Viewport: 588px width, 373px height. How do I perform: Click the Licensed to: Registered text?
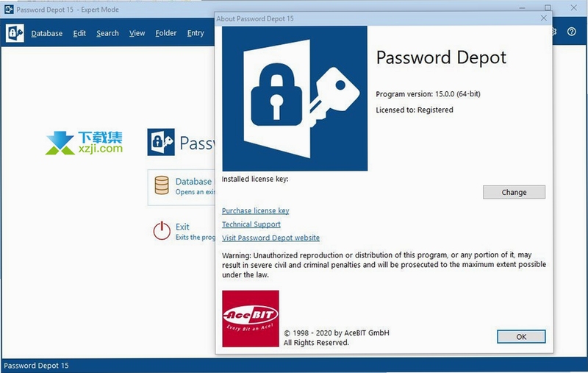pos(415,110)
